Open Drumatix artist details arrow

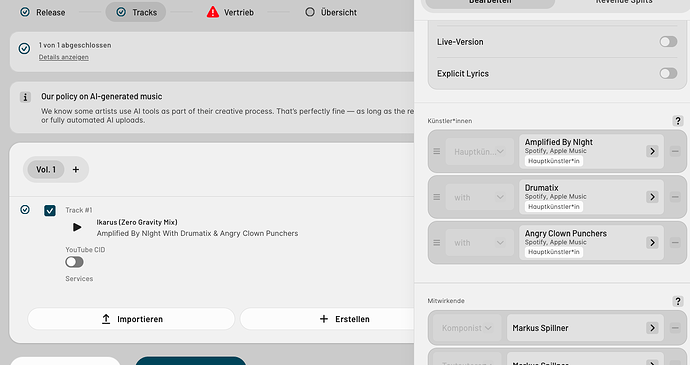point(652,197)
